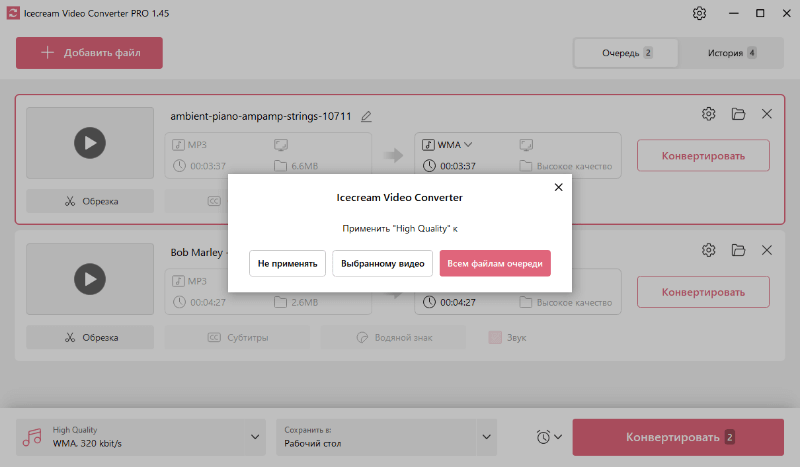Remove the first file with X icon
This screenshot has width=800, height=467.
tap(767, 114)
